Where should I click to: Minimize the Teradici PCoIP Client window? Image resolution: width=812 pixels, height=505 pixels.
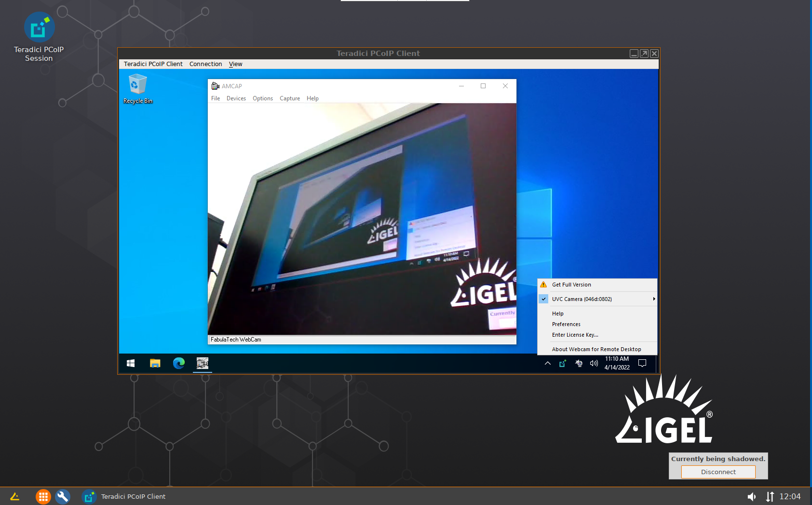[634, 54]
